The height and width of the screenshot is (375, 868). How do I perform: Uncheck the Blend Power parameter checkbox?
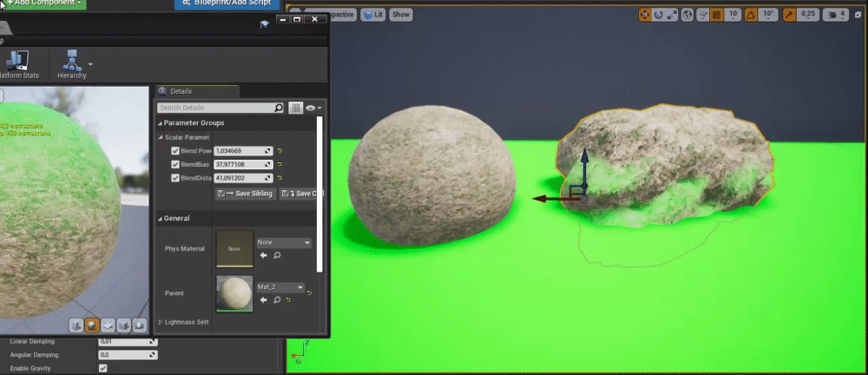pos(175,151)
